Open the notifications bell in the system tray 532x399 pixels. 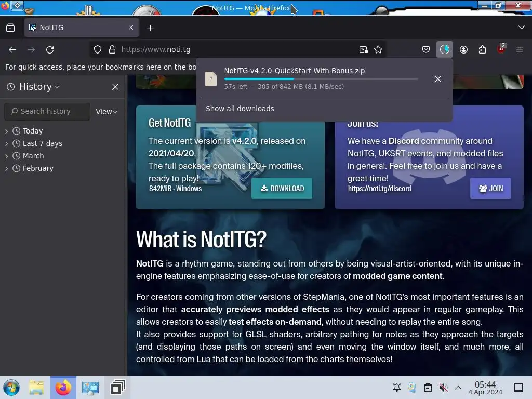click(396, 388)
